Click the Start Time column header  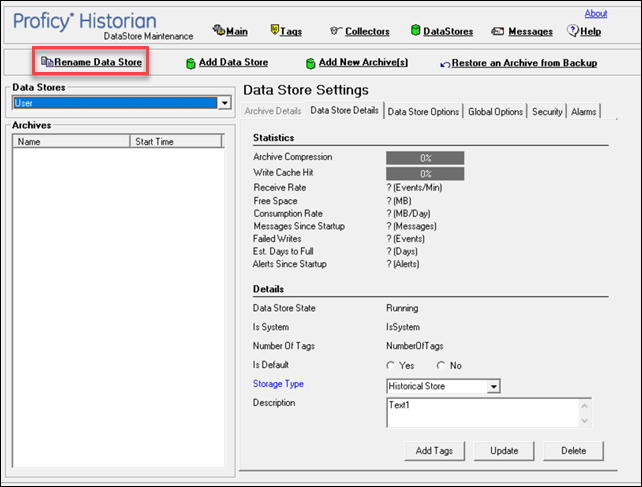pyautogui.click(x=176, y=141)
